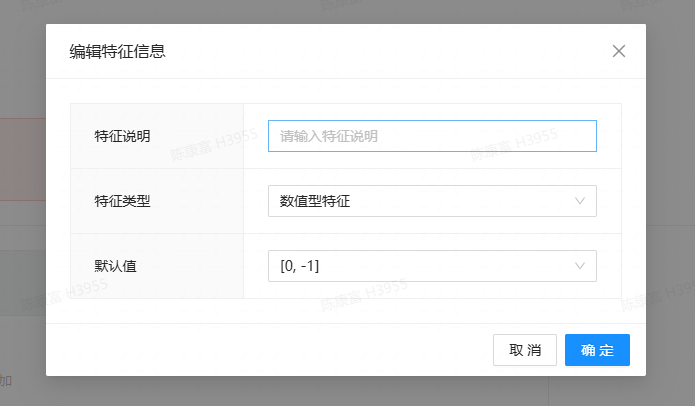
Task: Click the pink highlighted area behind dialog
Action: point(22,160)
